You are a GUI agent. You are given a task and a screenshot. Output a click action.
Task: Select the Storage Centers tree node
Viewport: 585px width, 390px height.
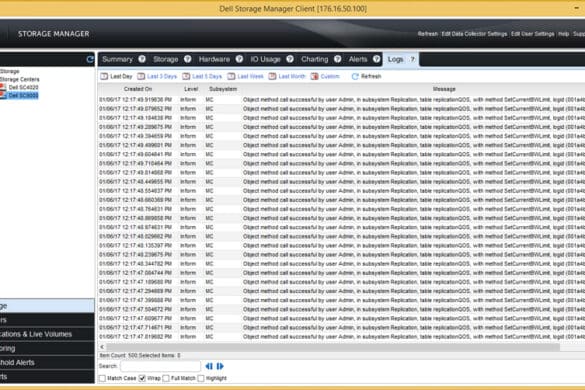click(19, 79)
